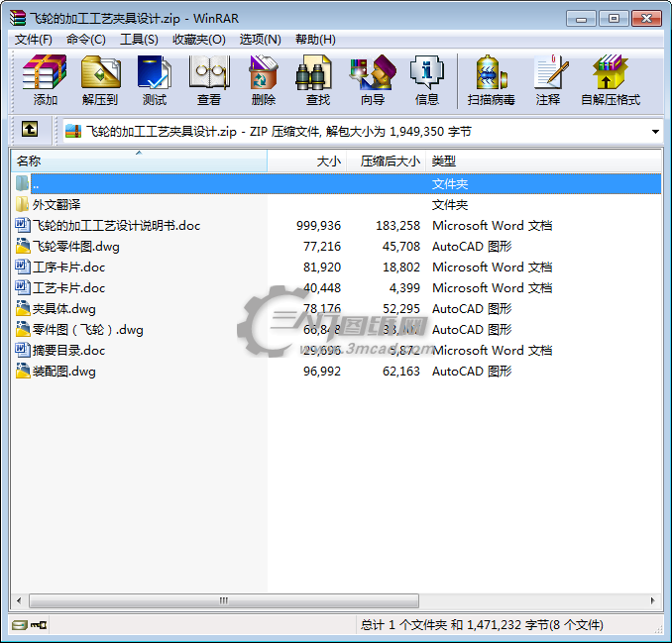The width and height of the screenshot is (672, 643).
Task: Click the scrollbar left arrow
Action: tap(19, 600)
